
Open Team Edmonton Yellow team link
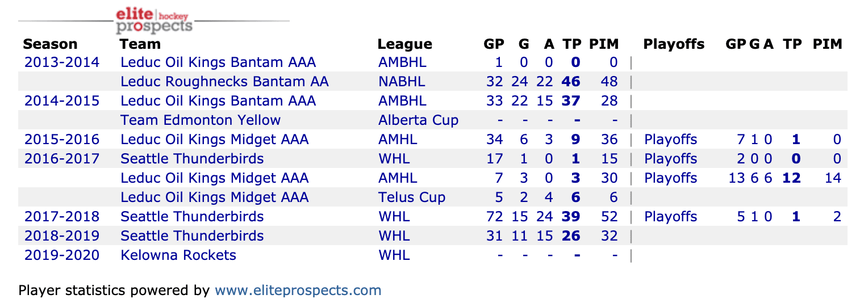(x=201, y=120)
